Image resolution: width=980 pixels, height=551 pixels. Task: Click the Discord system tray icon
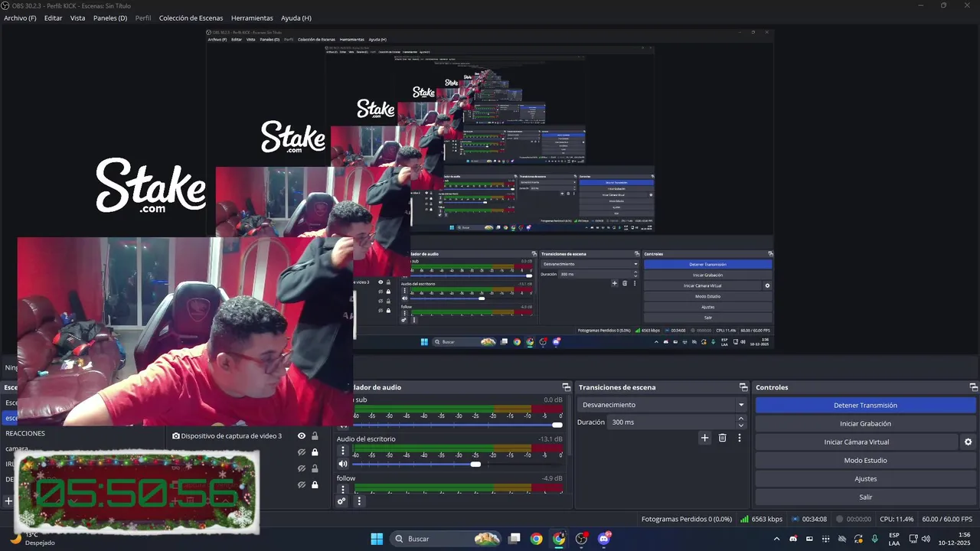[x=793, y=539]
